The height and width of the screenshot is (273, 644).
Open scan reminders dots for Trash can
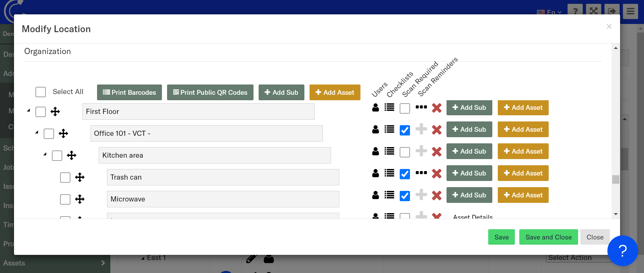point(421,173)
